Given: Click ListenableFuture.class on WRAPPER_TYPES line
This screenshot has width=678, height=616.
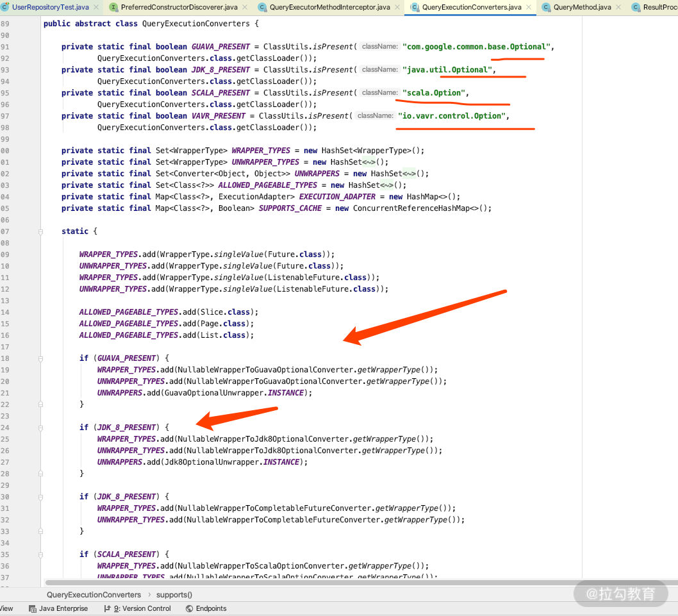Looking at the screenshot, I should (317, 278).
